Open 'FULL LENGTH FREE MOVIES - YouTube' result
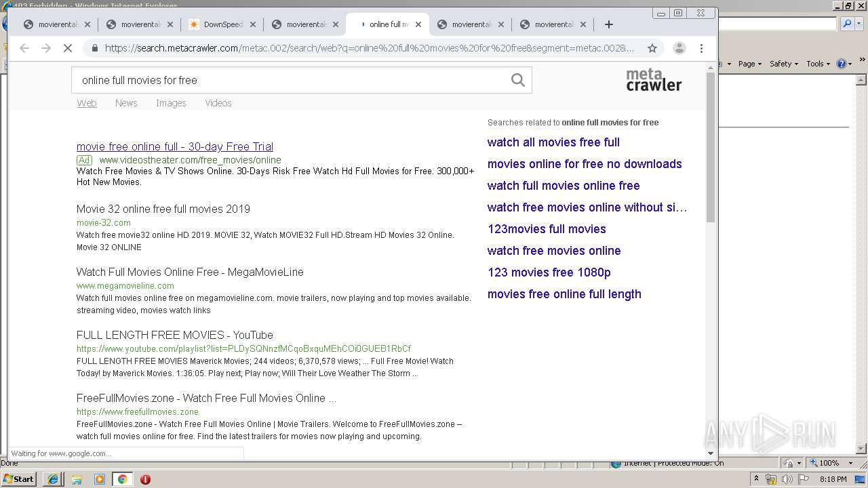This screenshot has width=868, height=488. click(175, 335)
